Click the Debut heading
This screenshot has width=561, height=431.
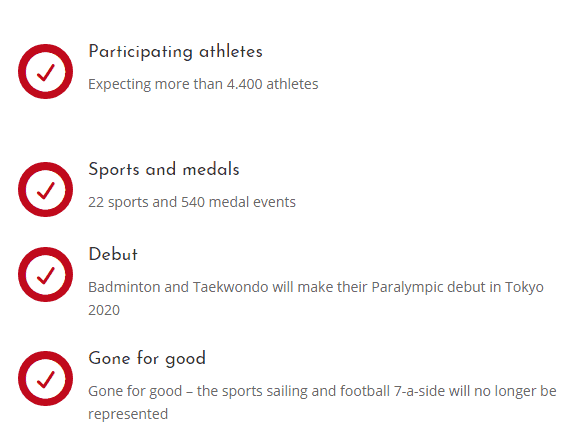pos(113,254)
